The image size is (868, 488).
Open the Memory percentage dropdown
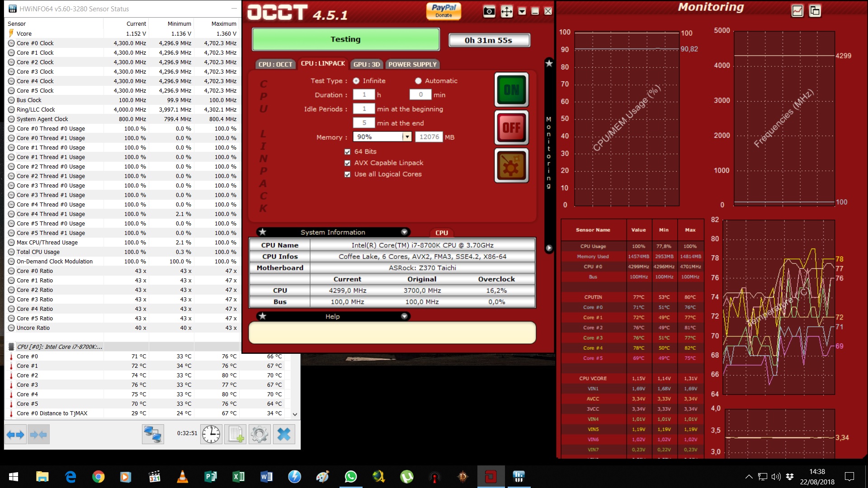407,137
